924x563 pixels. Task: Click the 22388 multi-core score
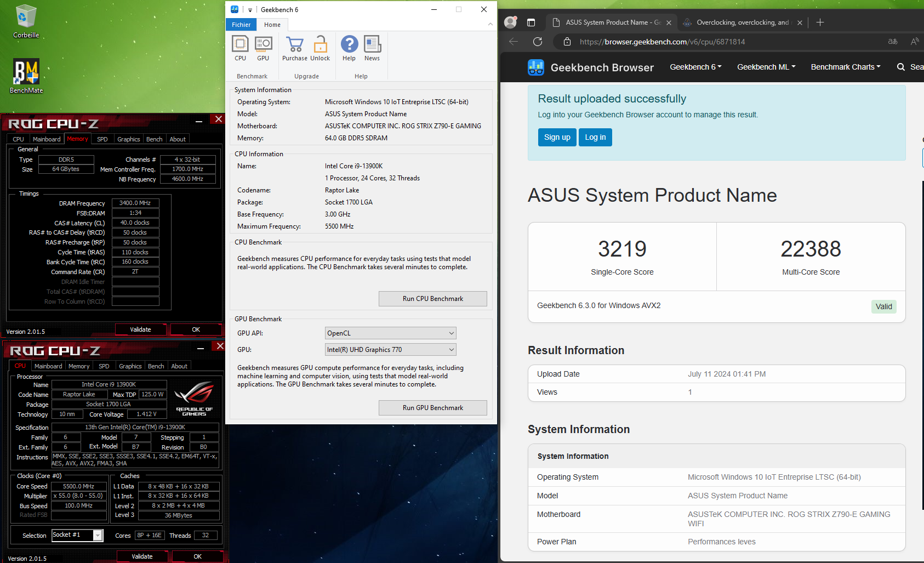[811, 249]
